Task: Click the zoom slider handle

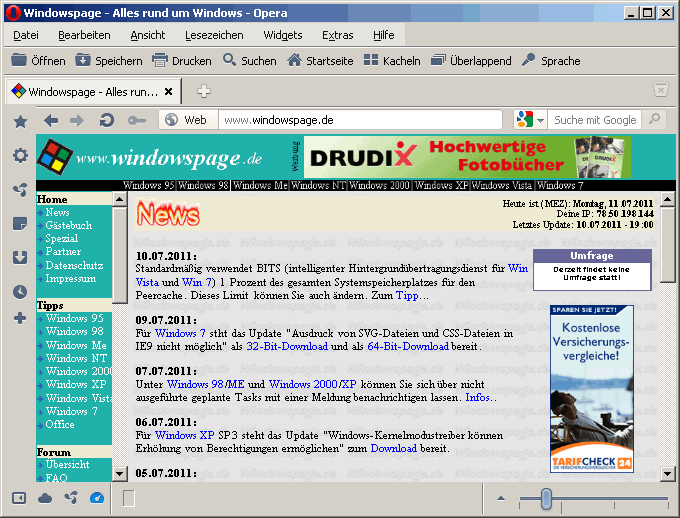Action: pos(546,497)
